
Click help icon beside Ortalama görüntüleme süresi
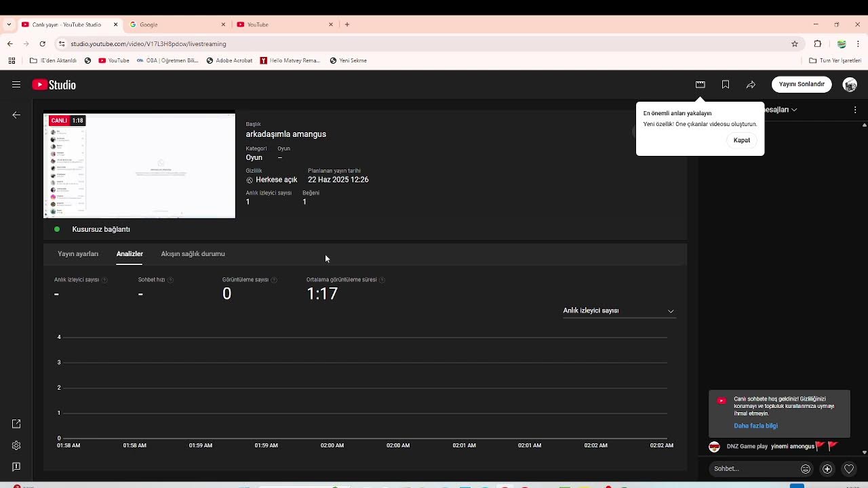click(382, 280)
